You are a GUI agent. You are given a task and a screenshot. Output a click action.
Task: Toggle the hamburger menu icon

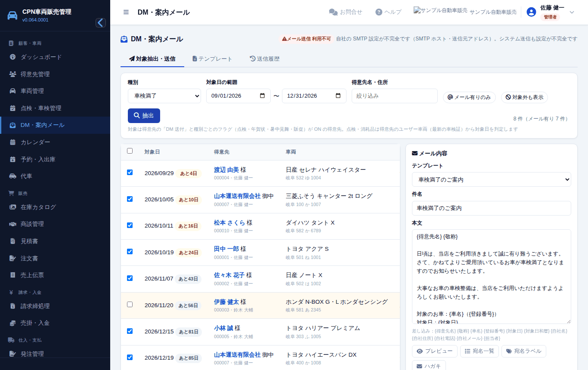126,12
